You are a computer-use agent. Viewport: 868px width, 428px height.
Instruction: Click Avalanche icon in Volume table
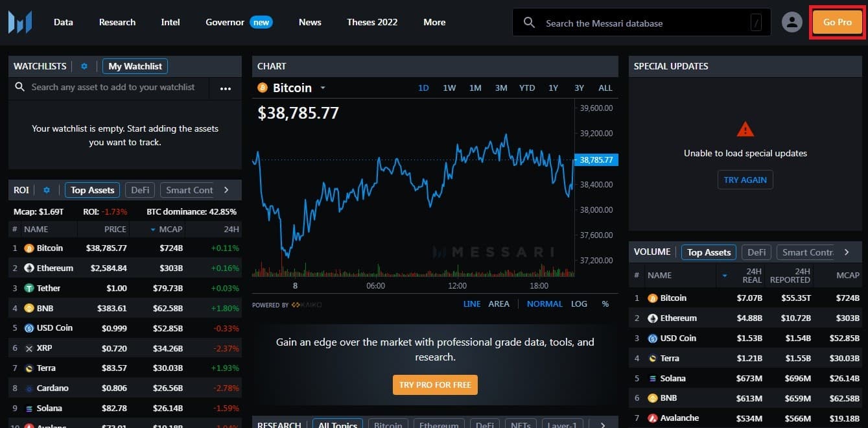[x=653, y=418]
